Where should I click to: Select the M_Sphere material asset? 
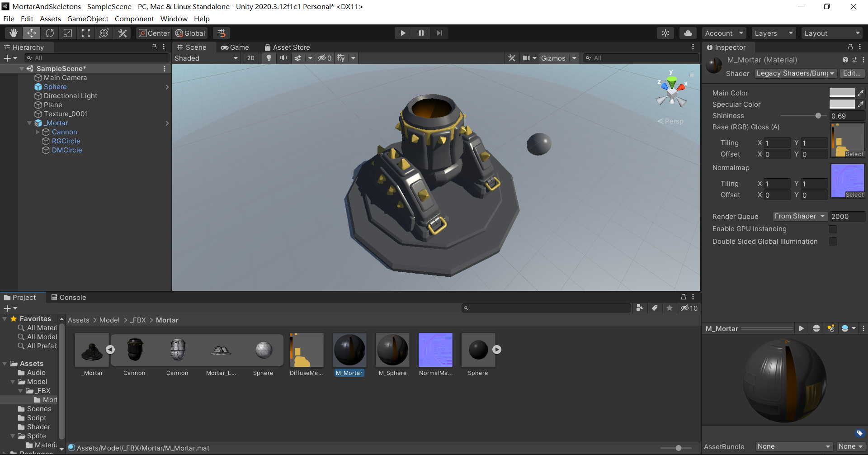(x=392, y=355)
